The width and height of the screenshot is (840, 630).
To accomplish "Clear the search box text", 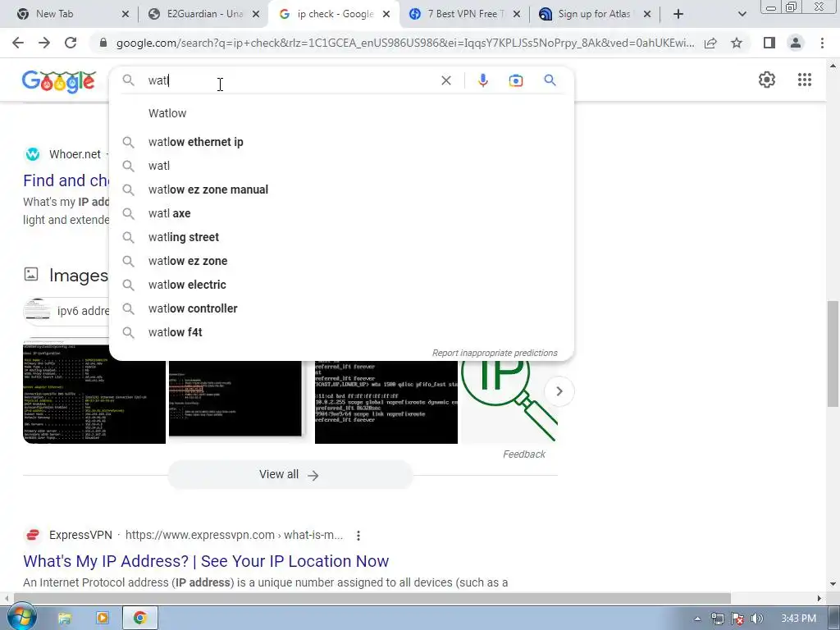I will click(x=445, y=80).
